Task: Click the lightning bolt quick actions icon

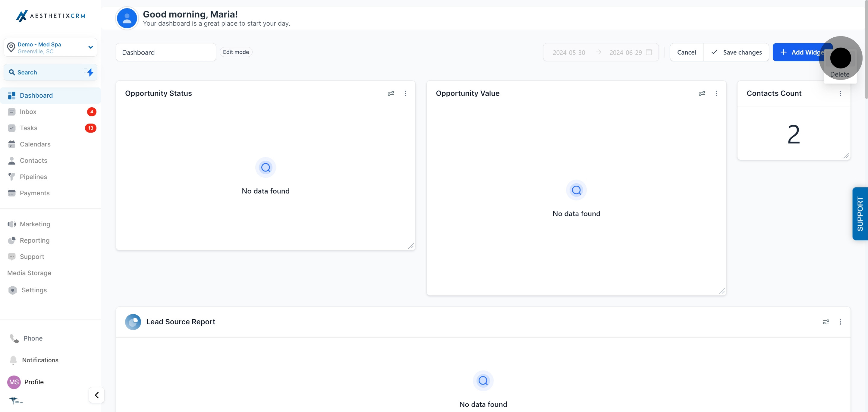Action: pyautogui.click(x=90, y=72)
